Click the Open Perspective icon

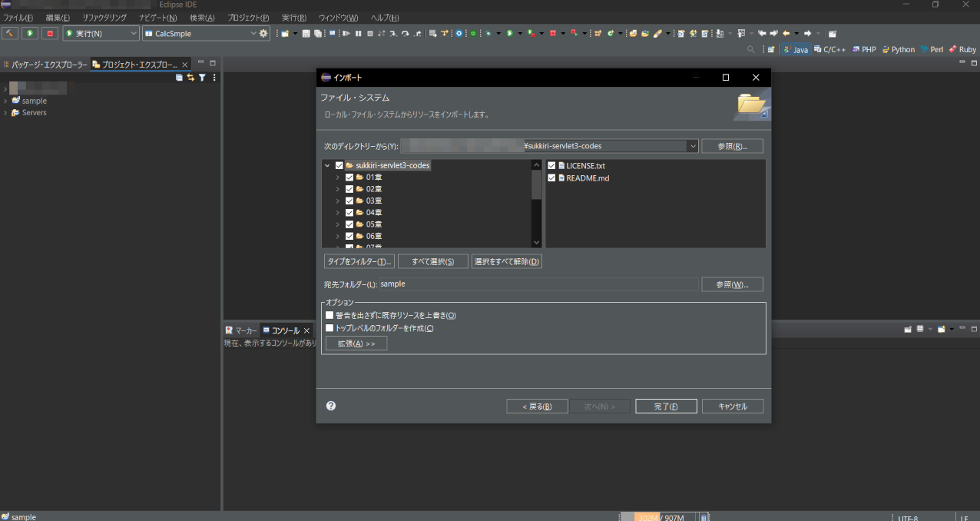pyautogui.click(x=771, y=49)
